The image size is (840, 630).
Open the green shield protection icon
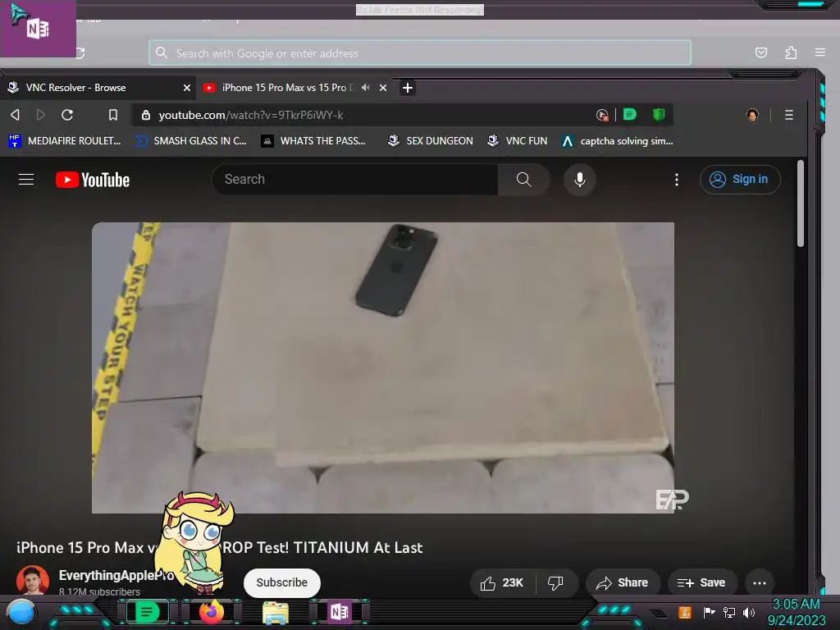[x=659, y=114]
